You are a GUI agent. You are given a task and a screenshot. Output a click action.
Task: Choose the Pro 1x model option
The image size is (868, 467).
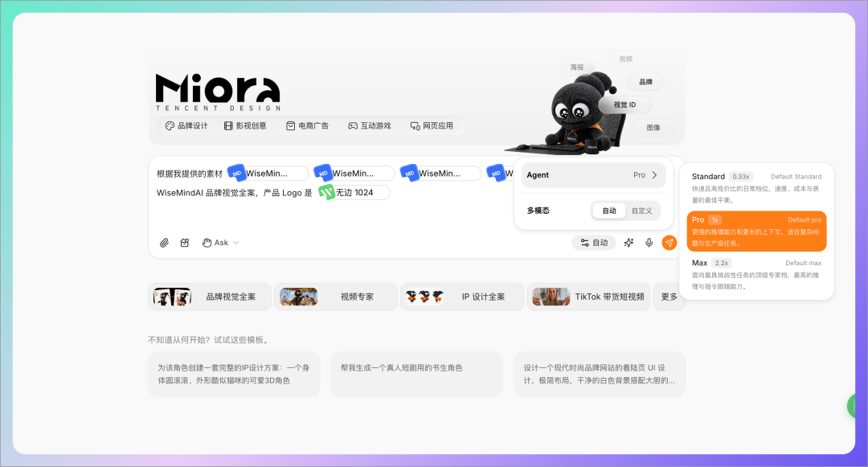(x=757, y=231)
